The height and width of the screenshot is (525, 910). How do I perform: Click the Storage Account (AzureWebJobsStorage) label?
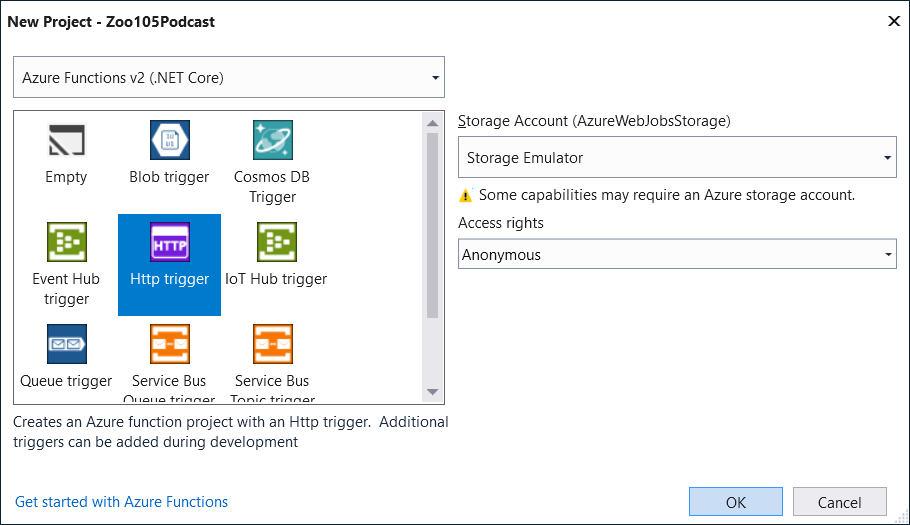(594, 121)
